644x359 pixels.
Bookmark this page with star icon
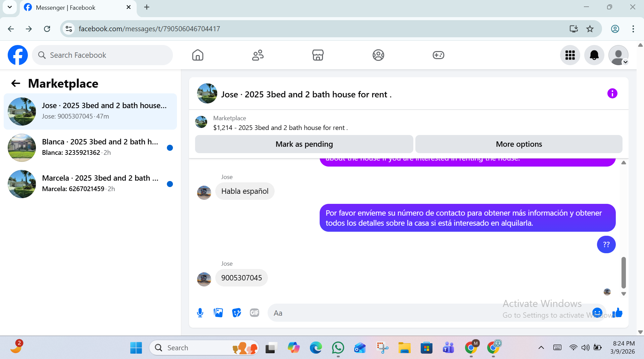click(x=590, y=29)
